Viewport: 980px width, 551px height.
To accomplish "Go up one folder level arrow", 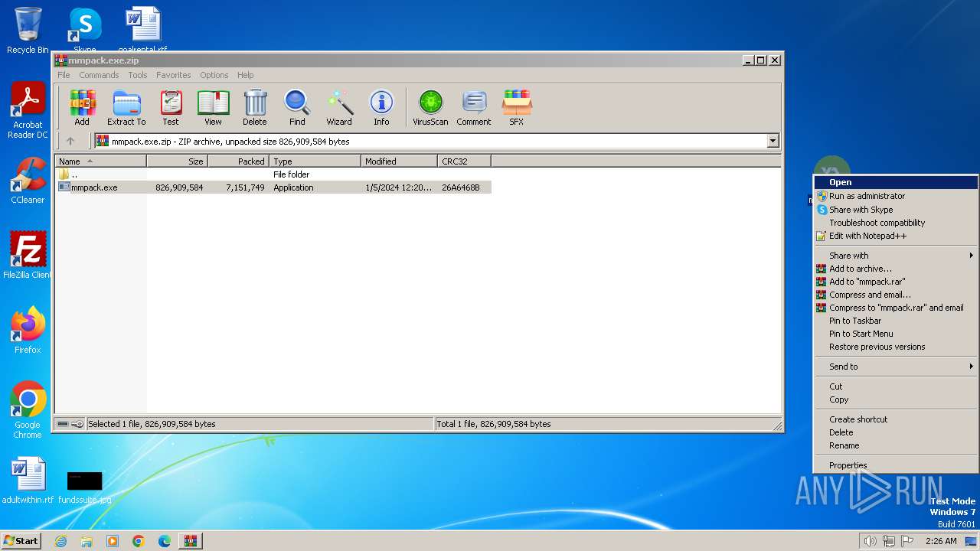I will click(70, 141).
